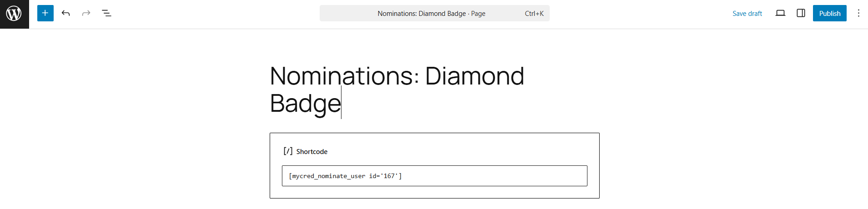Click the 'Page' label in the top bar
868x209 pixels.
(x=478, y=14)
